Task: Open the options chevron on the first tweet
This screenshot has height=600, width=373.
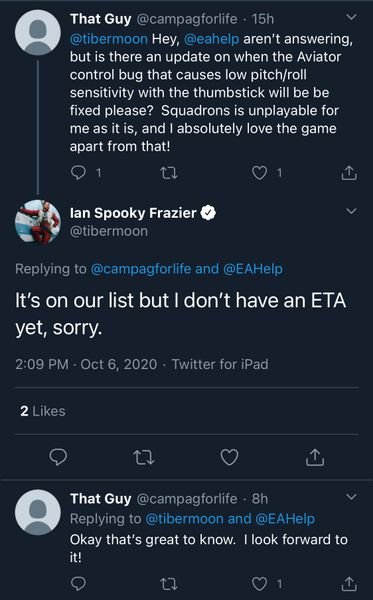Action: click(351, 17)
